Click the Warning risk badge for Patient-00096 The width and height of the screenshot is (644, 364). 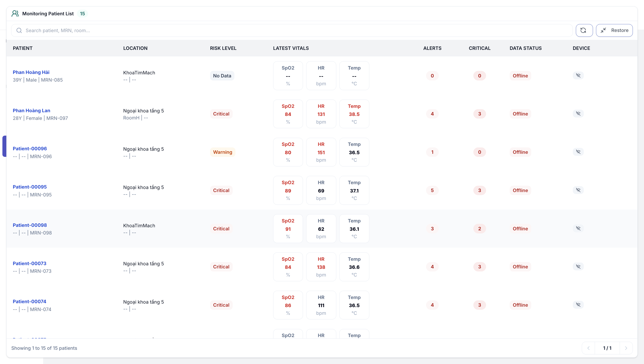coord(223,152)
